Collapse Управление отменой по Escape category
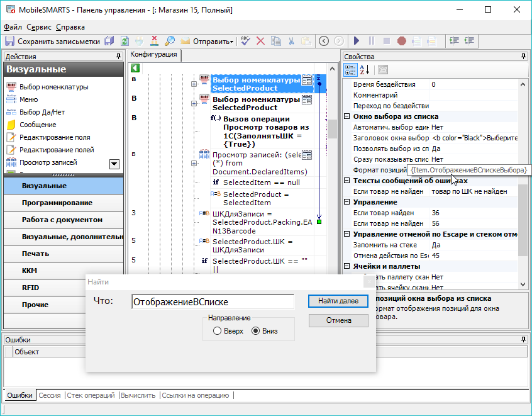This screenshot has height=416, width=532. tap(346, 234)
